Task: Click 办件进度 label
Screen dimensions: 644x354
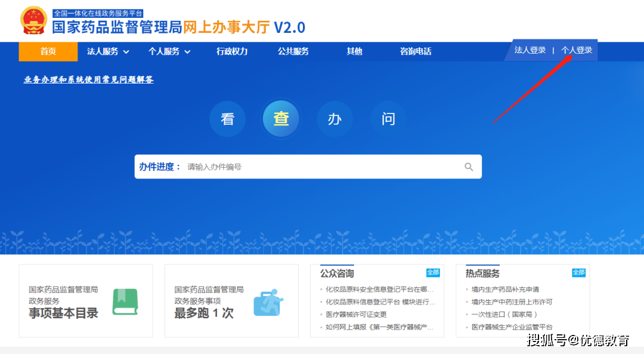Action: tap(159, 167)
